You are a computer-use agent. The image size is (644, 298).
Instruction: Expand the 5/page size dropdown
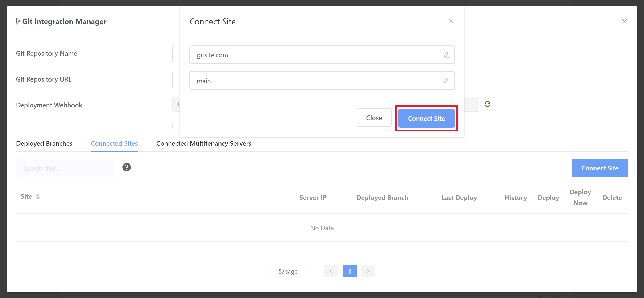[292, 271]
